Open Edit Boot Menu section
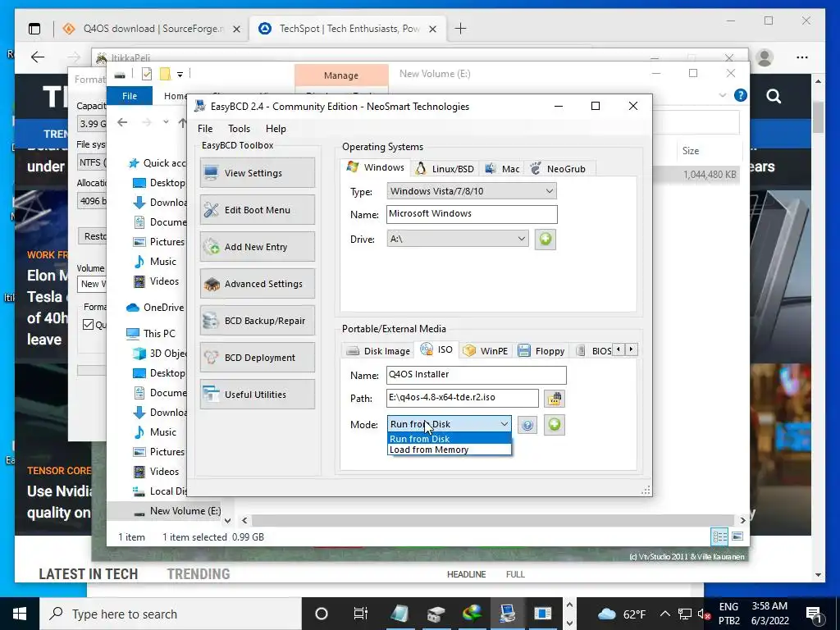This screenshot has height=630, width=840. pyautogui.click(x=257, y=210)
